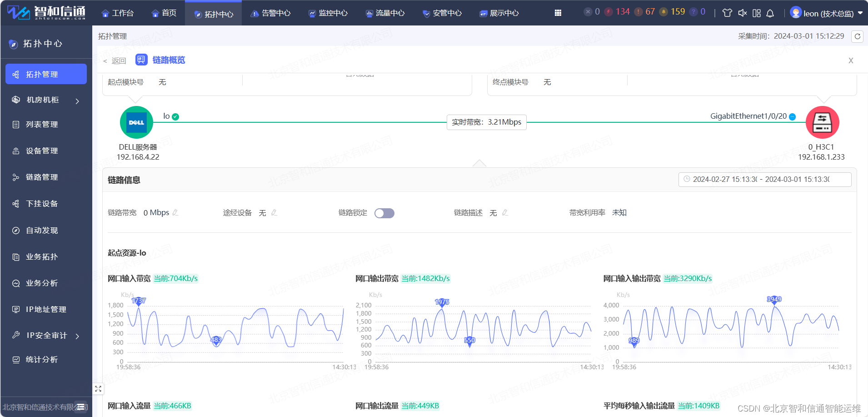The height and width of the screenshot is (417, 868).
Task: Select 拓扑管理 in the sidebar
Action: (x=46, y=74)
